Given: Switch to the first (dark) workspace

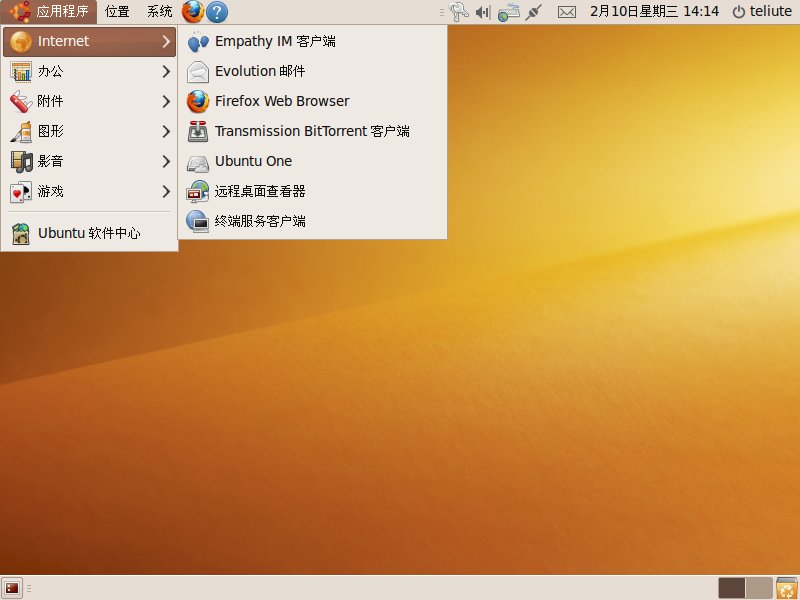Looking at the screenshot, I should click(732, 588).
